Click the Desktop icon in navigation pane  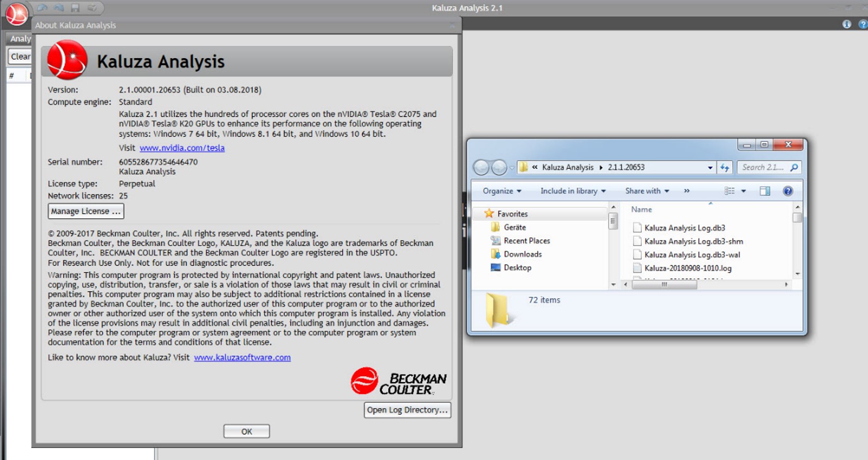coord(495,267)
